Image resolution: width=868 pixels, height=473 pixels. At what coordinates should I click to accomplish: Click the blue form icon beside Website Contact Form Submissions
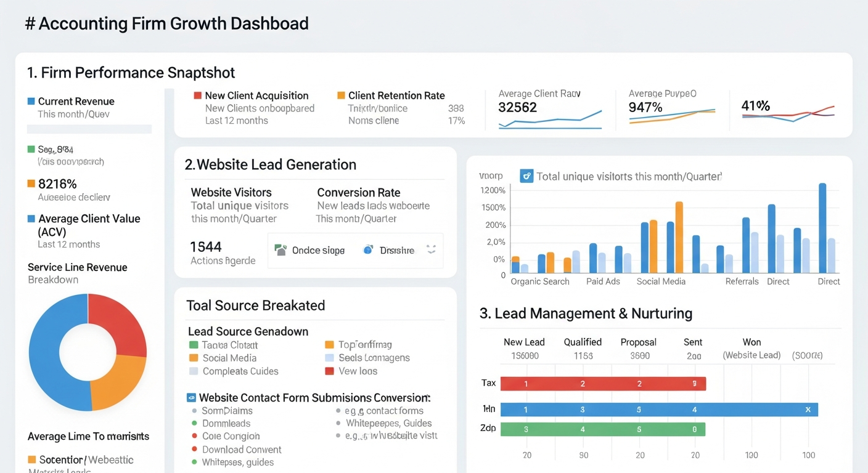click(191, 398)
